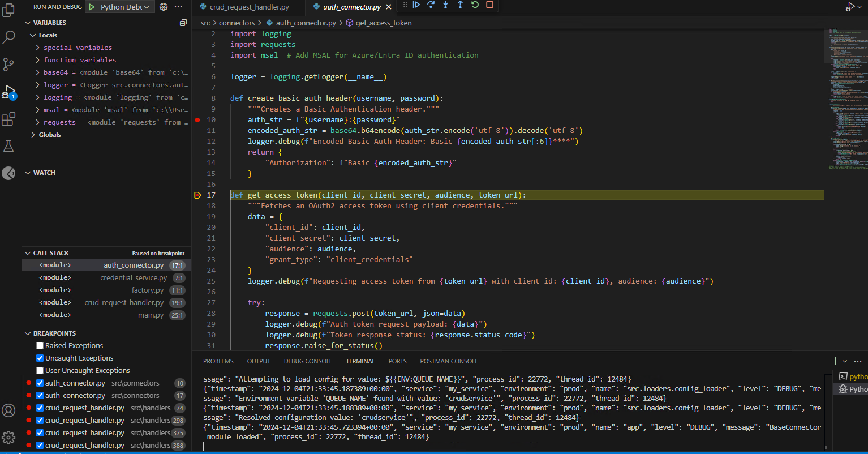Click the connectors breadcrumb segment
868x454 pixels.
[237, 23]
